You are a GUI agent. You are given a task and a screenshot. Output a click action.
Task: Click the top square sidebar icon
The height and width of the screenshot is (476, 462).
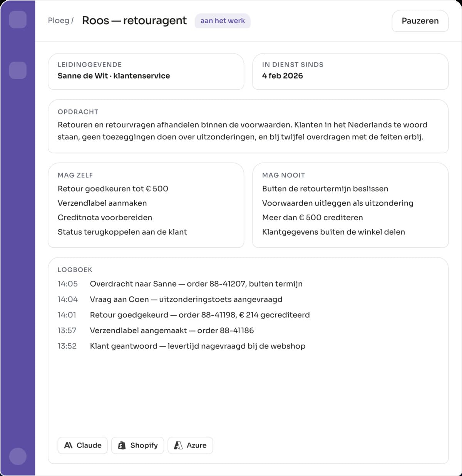tap(18, 20)
